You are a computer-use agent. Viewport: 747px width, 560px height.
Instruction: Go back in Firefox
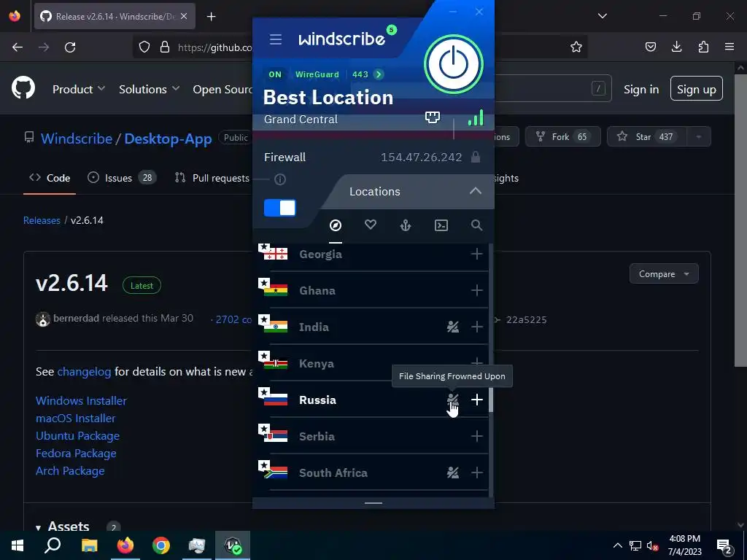pos(18,47)
